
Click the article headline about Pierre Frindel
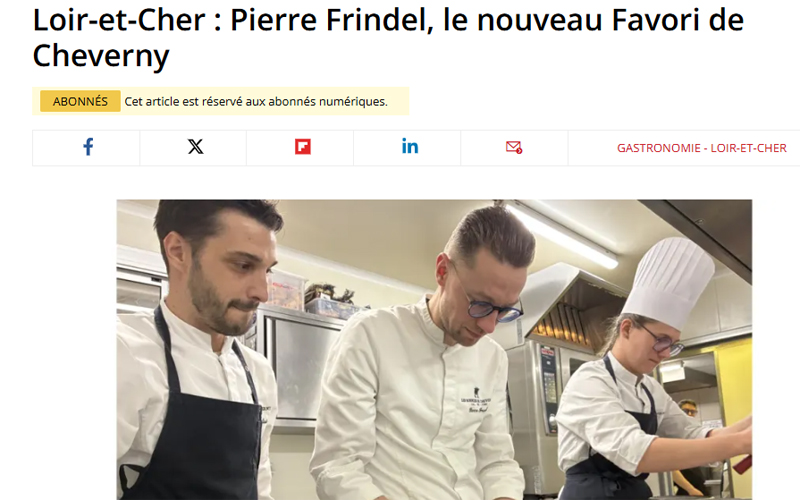[388, 38]
